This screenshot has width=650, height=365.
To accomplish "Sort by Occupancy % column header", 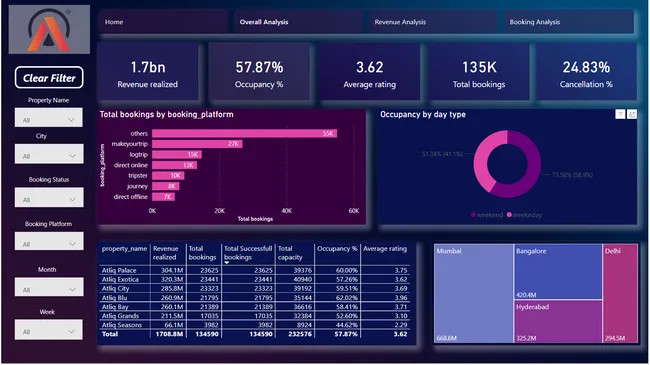I will [337, 249].
